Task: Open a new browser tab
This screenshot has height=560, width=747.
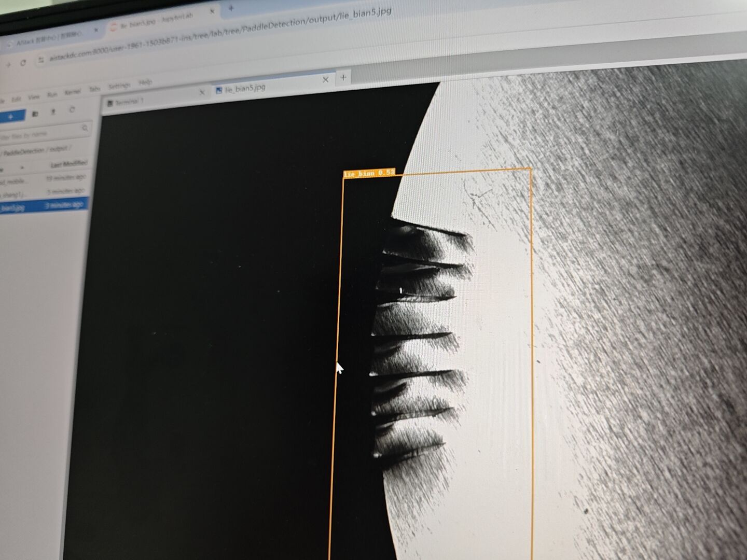Action: coord(231,8)
